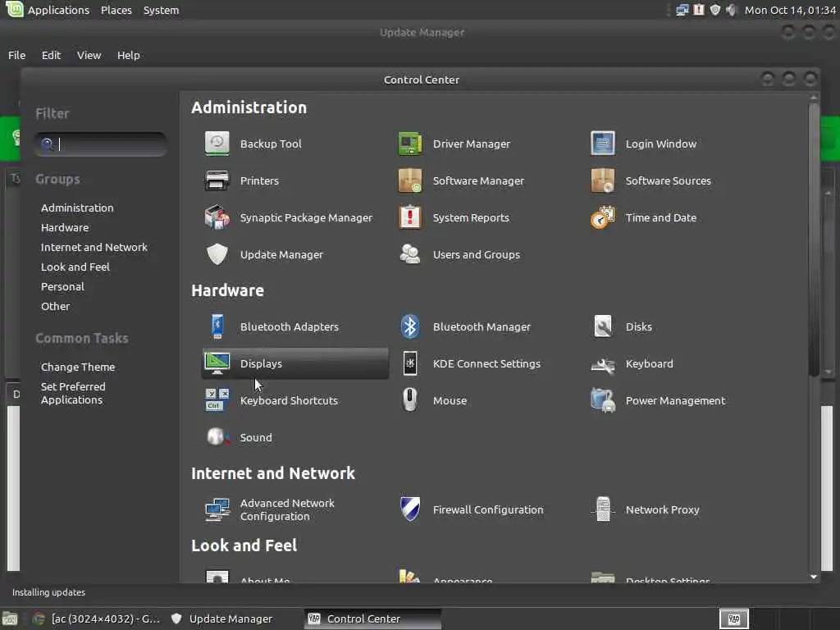Open the Printers icon
840x630 pixels.
pyautogui.click(x=217, y=180)
